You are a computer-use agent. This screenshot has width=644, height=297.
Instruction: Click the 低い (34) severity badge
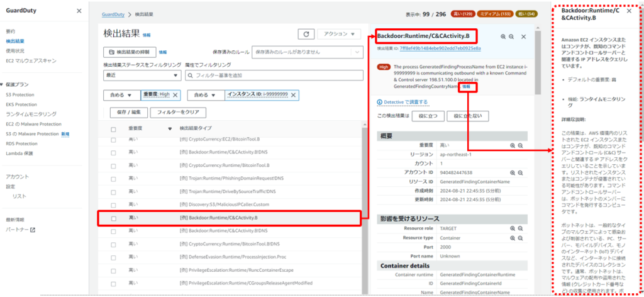(x=527, y=14)
